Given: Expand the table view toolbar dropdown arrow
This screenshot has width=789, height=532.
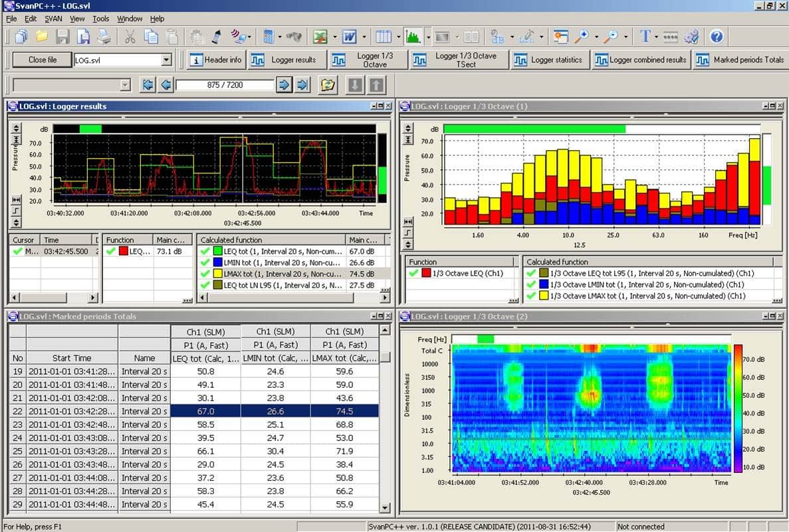Looking at the screenshot, I should coord(398,37).
